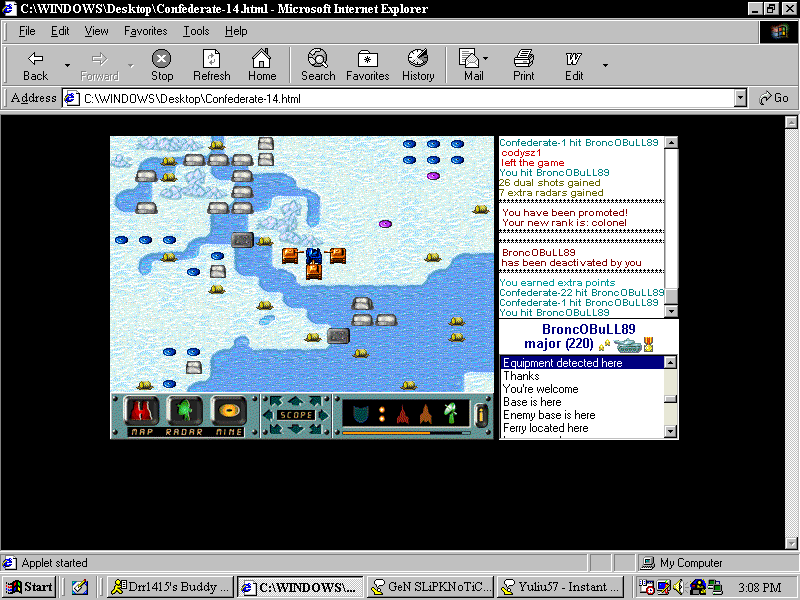
Task: Open the Tools menu
Action: point(196,31)
